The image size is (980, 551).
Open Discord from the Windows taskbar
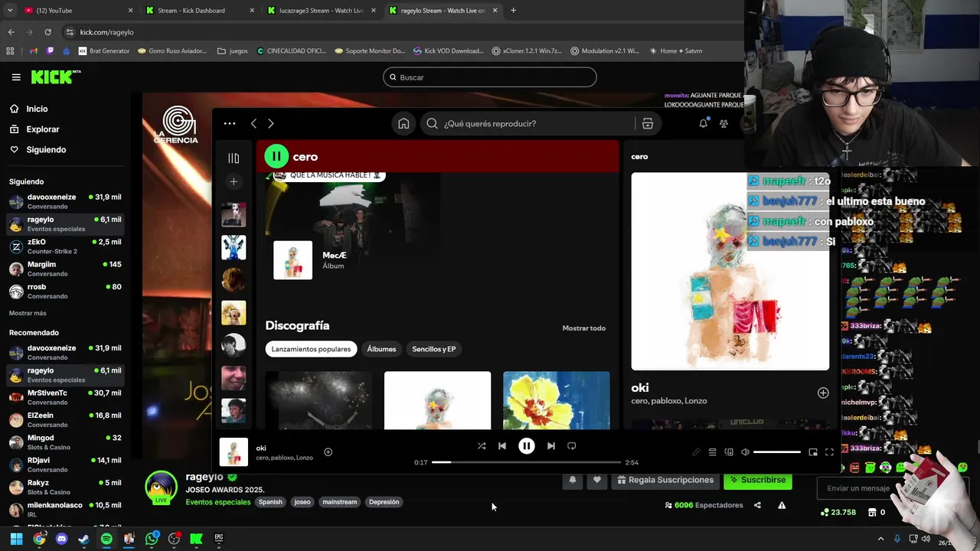tap(62, 539)
